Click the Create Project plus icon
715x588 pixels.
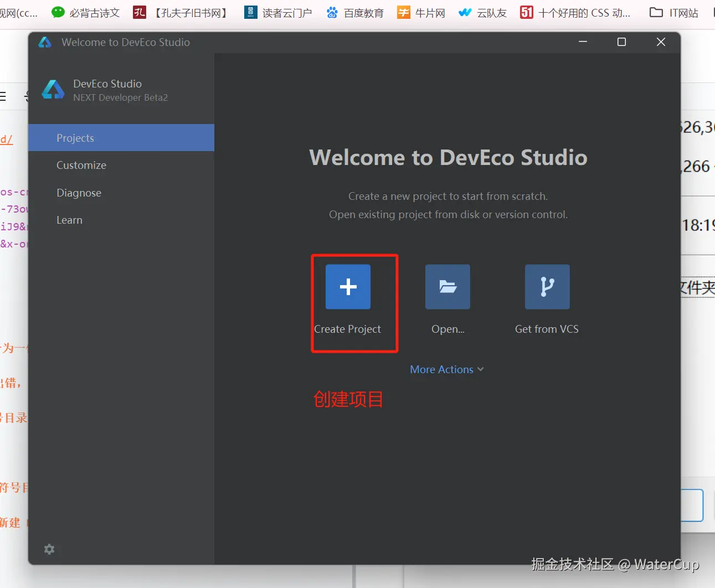pos(348,287)
